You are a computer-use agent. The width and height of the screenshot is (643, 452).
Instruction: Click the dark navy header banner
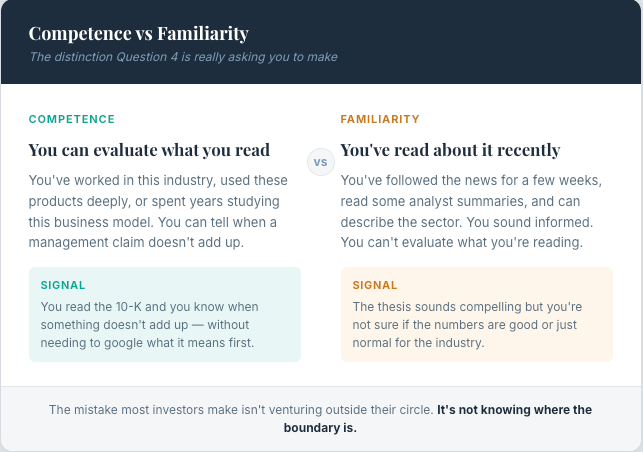click(321, 42)
